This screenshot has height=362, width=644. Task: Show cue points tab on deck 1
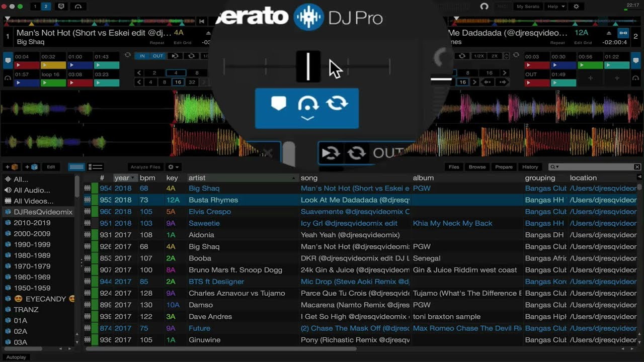(x=8, y=61)
